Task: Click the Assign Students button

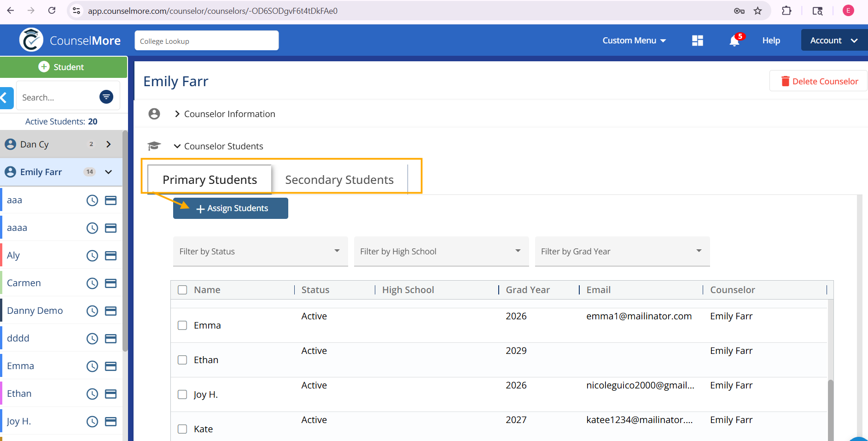Action: click(231, 208)
